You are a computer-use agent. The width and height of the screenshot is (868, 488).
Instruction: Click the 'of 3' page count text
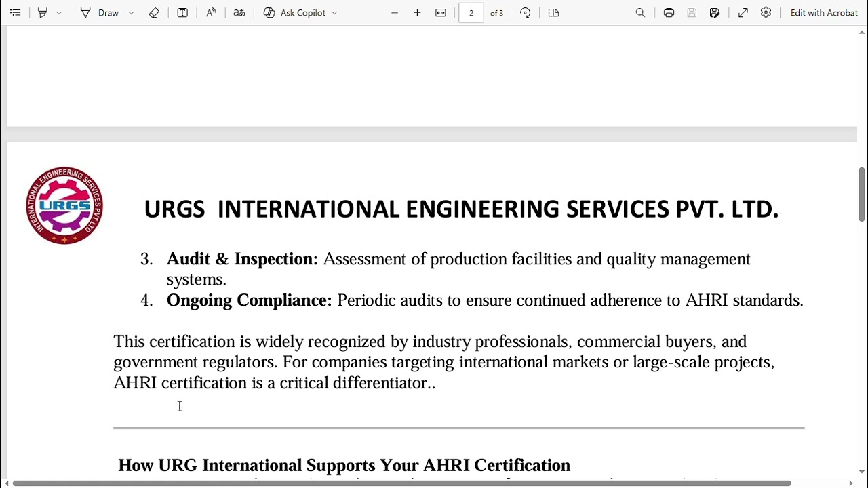pyautogui.click(x=497, y=13)
